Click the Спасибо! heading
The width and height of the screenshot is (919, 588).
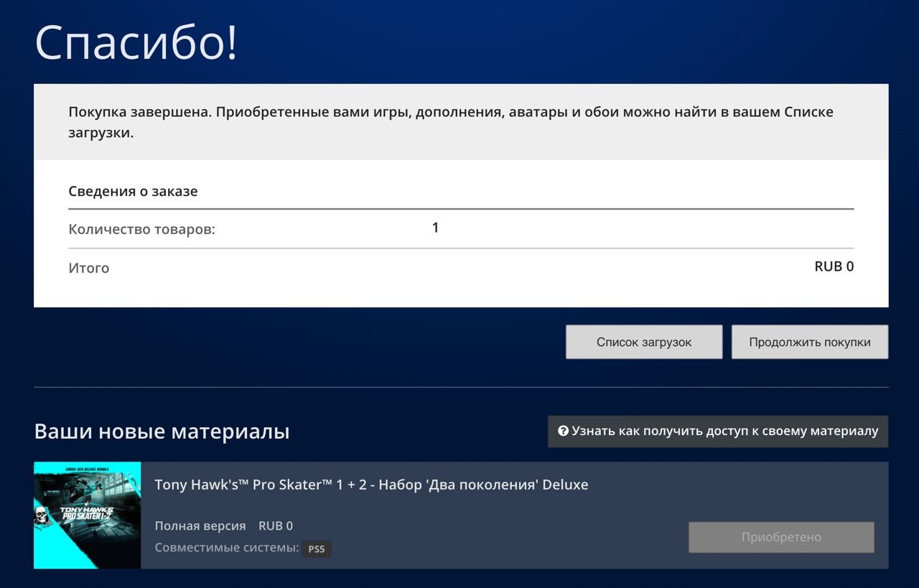[x=136, y=42]
